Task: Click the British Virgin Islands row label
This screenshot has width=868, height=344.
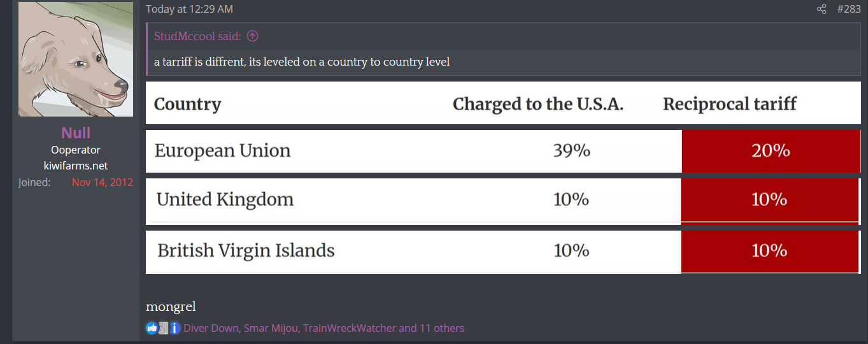Action: (x=246, y=250)
